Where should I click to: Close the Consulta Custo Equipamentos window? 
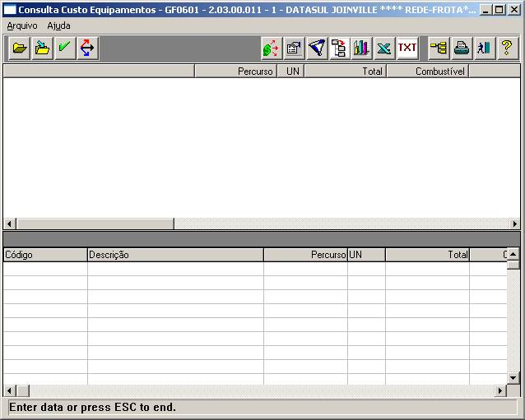(514, 10)
